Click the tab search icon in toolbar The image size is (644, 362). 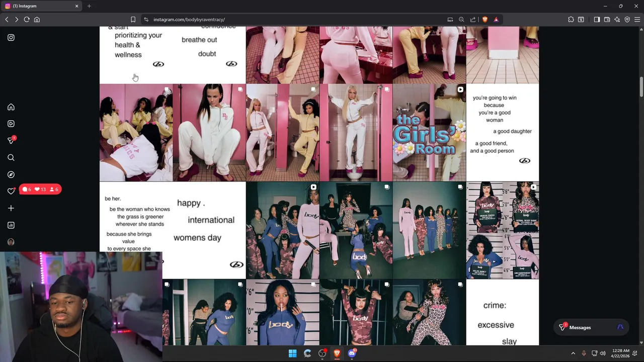(581, 20)
